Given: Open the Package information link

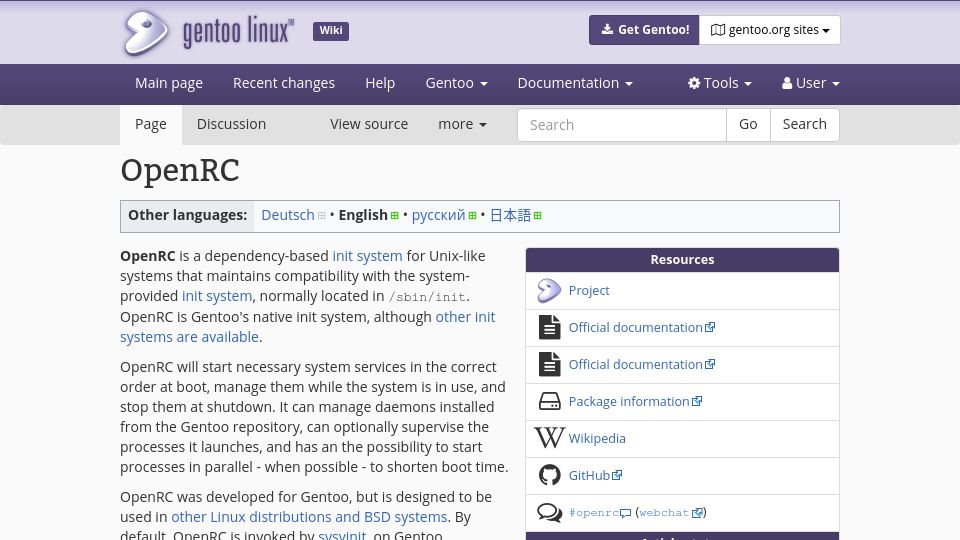Looking at the screenshot, I should coord(635,402).
